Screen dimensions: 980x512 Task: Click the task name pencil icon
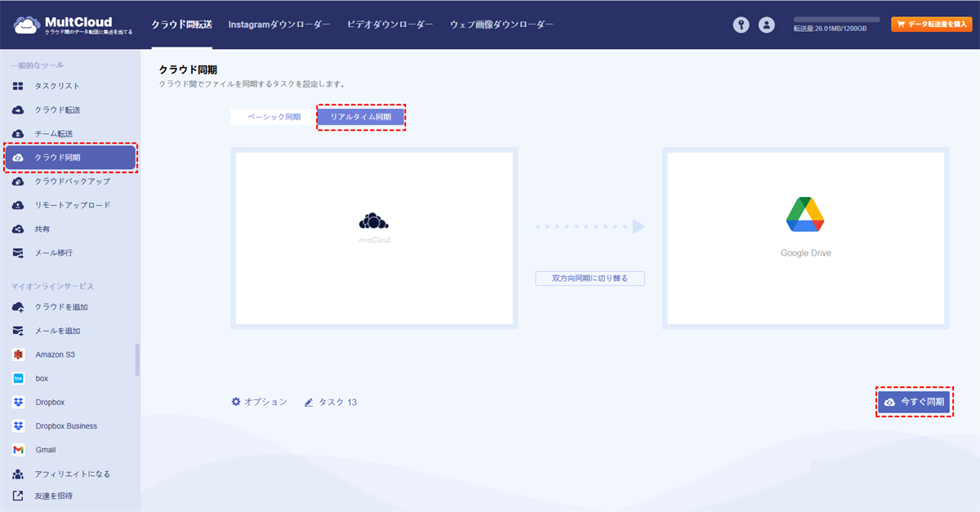coord(309,403)
